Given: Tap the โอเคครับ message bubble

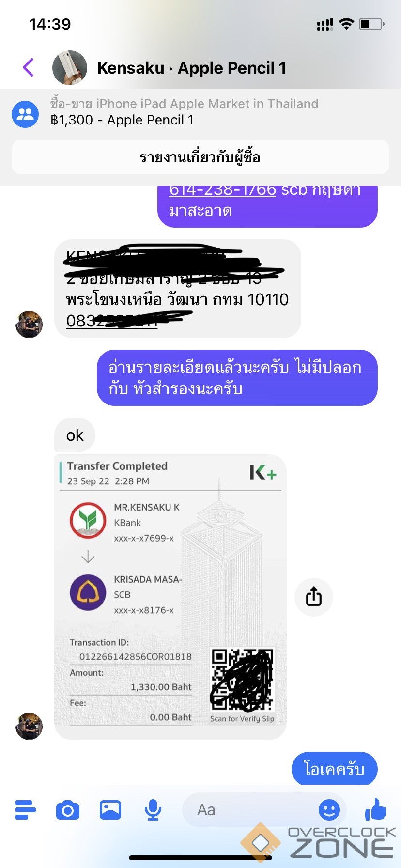Looking at the screenshot, I should point(334,768).
